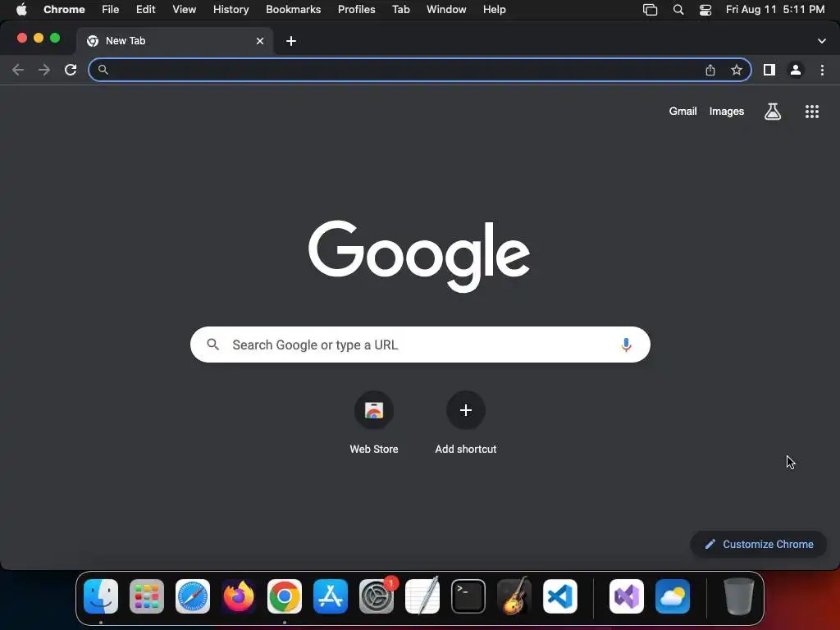Click the share icon in address bar

click(710, 70)
